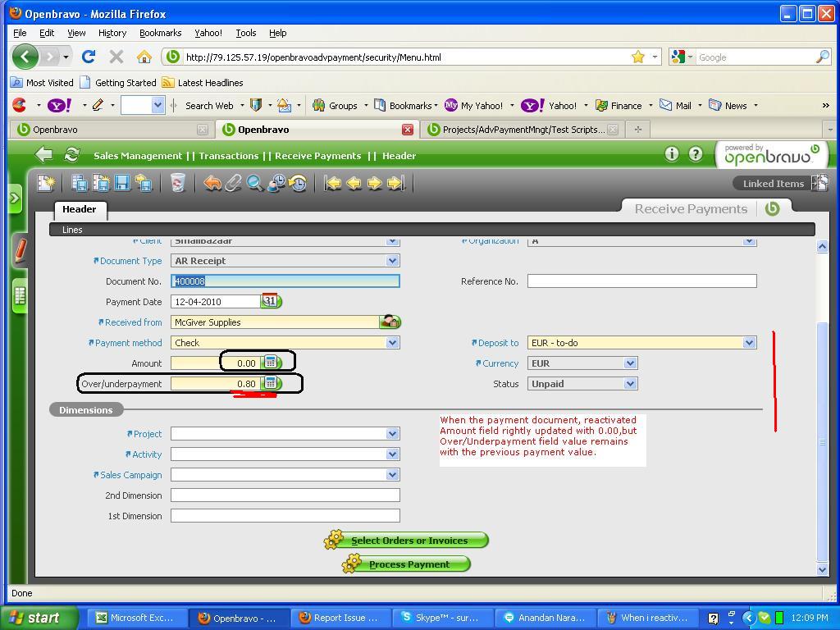Open the Currency dropdown
The image size is (840, 630).
(x=631, y=363)
